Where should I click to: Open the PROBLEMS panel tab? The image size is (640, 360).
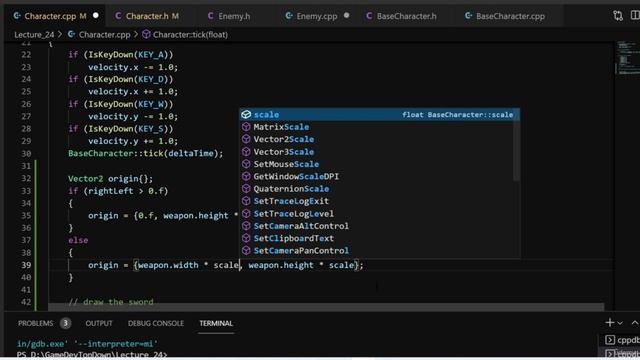point(36,323)
